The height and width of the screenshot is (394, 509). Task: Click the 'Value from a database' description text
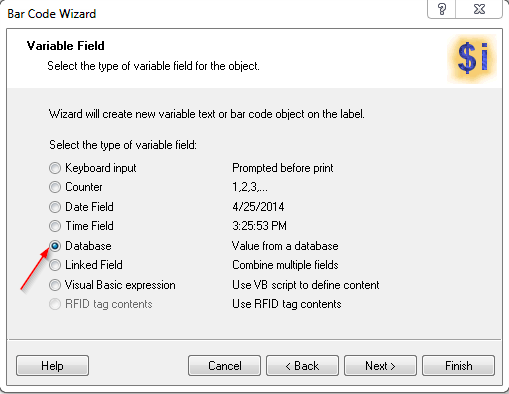click(x=285, y=246)
